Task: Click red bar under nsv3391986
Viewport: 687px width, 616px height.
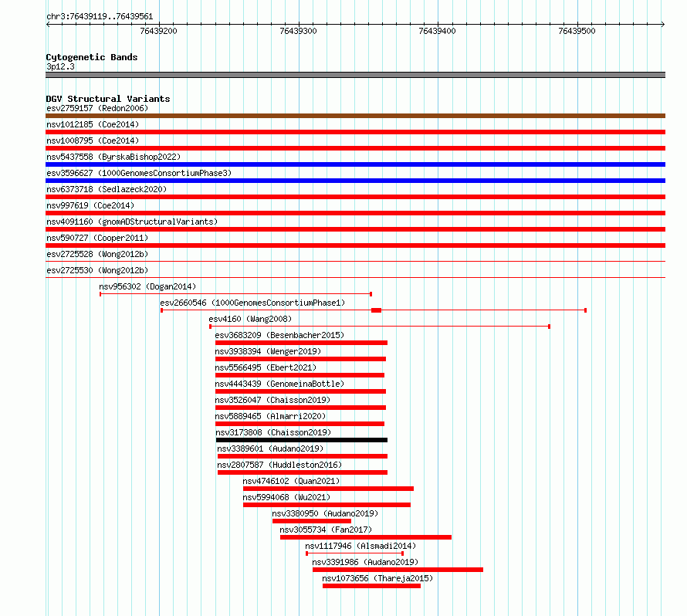Action: point(398,570)
